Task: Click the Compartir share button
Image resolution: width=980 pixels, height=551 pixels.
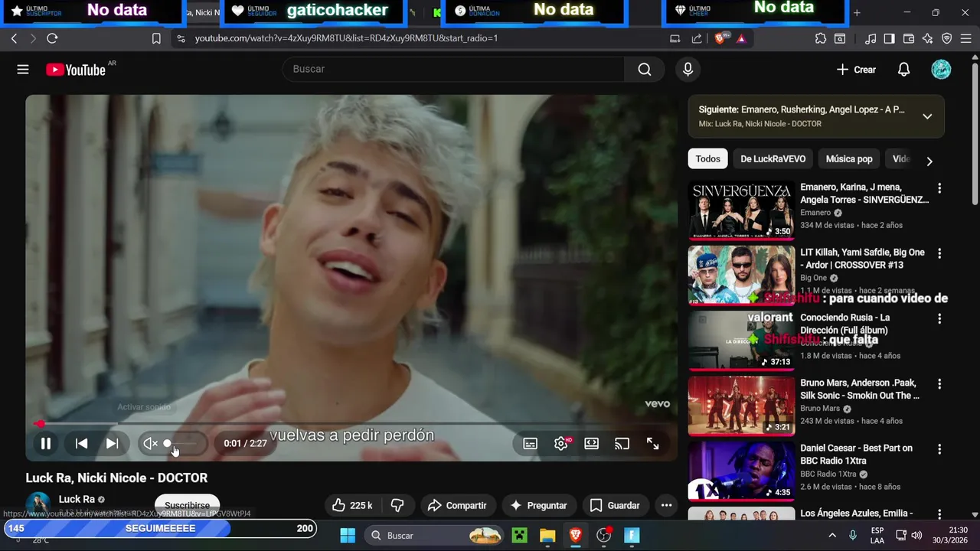Action: [457, 505]
